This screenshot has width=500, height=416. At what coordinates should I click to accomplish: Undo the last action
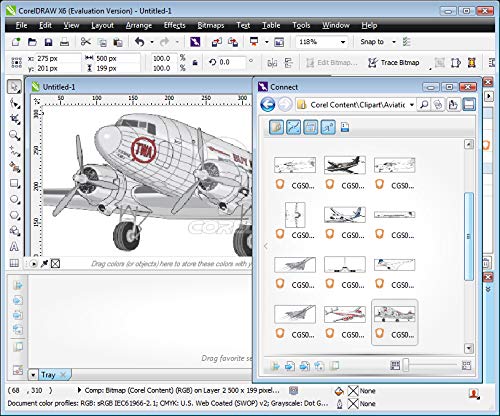point(140,42)
